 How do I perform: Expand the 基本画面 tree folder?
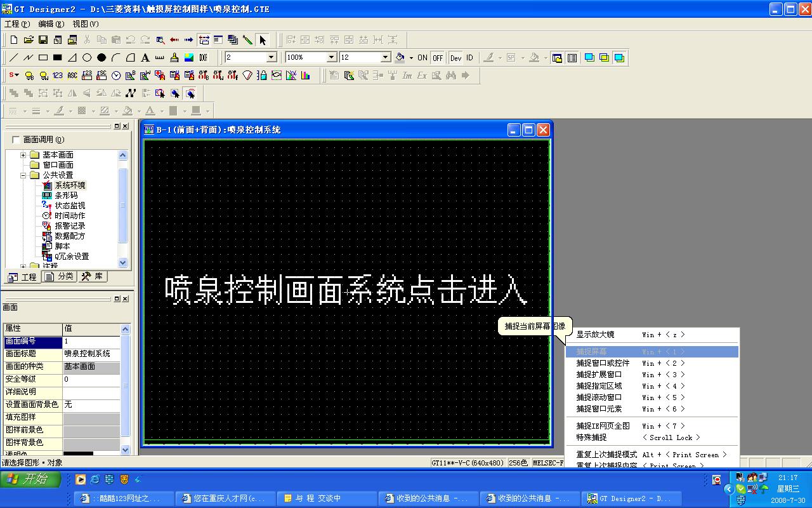tap(23, 155)
